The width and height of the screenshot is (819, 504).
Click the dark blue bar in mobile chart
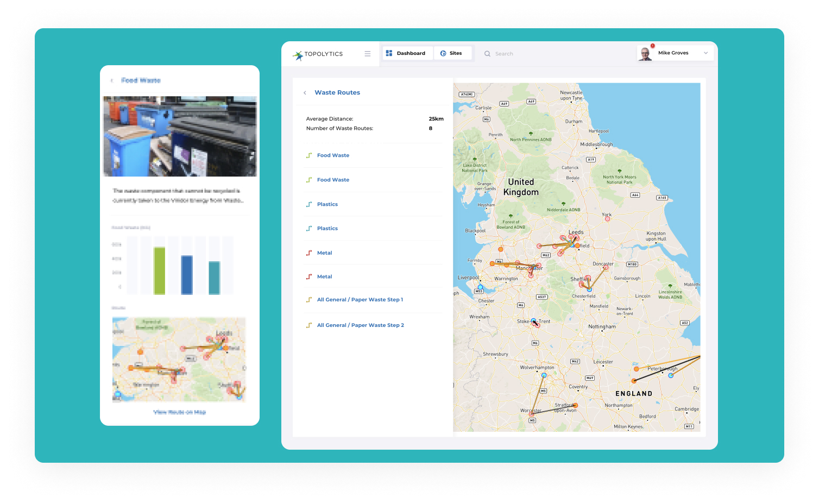point(186,275)
